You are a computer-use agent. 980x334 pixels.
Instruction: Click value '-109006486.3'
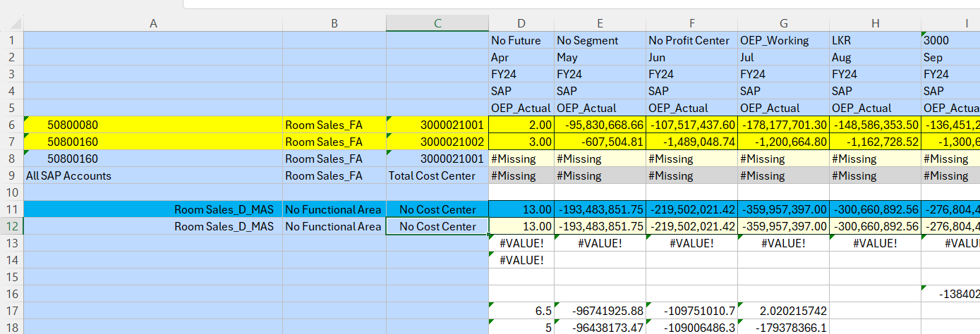click(x=691, y=328)
